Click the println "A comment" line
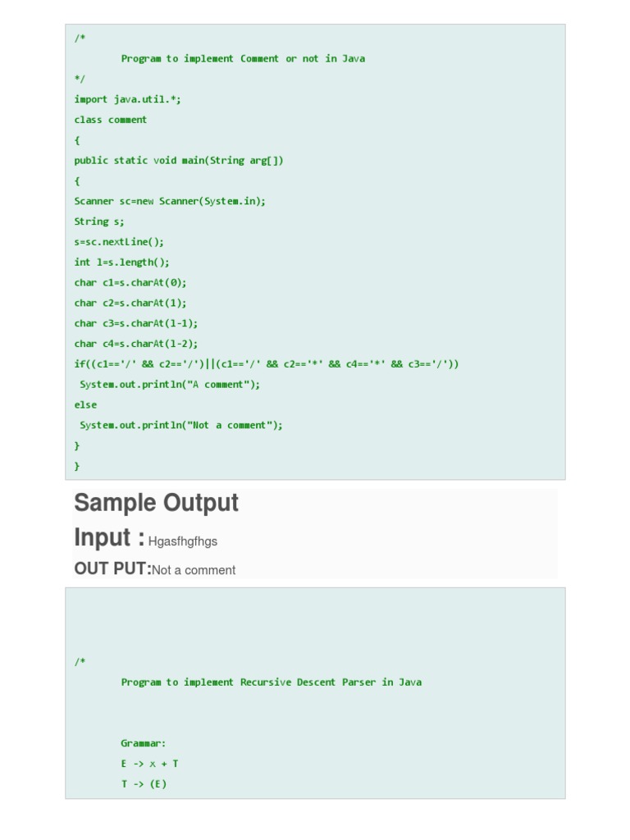The width and height of the screenshot is (630, 840). 170,385
